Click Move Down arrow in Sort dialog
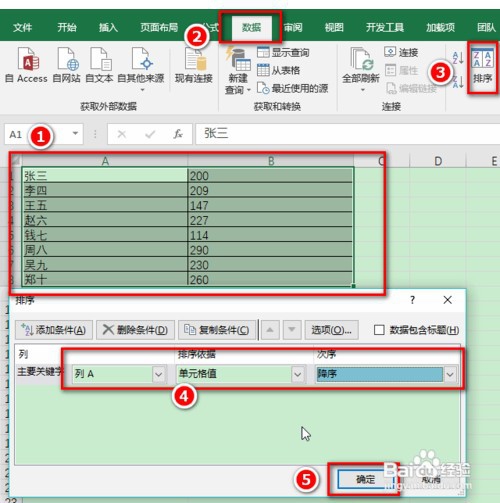Screen dimensions: 500x503 click(292, 330)
